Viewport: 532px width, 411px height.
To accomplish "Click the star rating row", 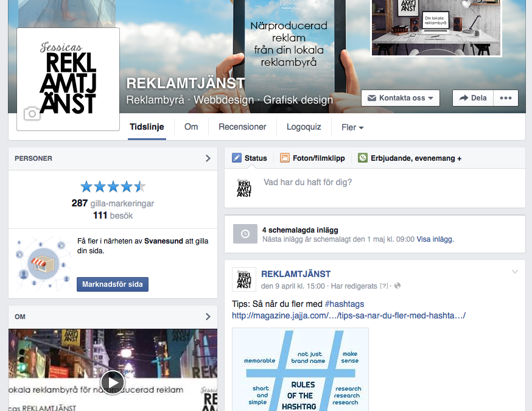I will point(113,187).
